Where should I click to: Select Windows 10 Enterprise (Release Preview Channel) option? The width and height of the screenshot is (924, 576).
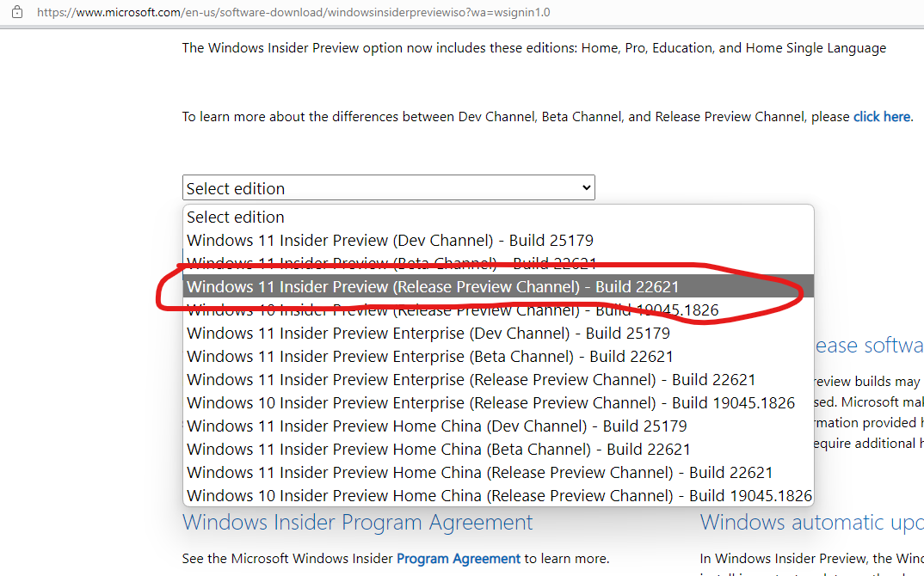click(498, 403)
